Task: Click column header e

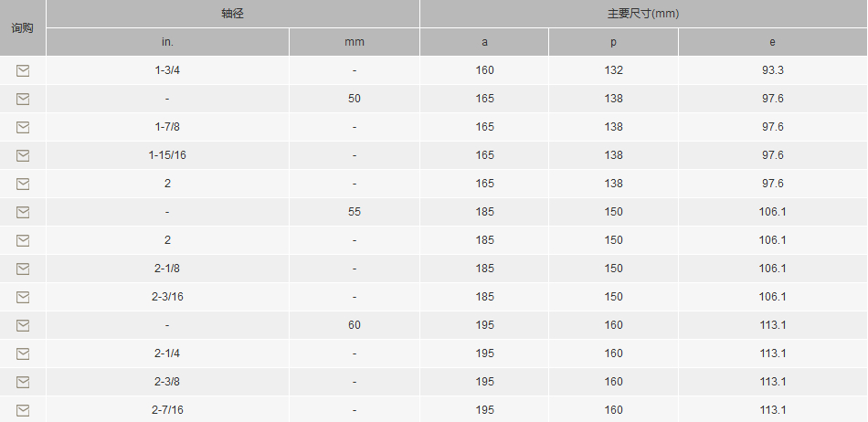Action: click(x=772, y=42)
